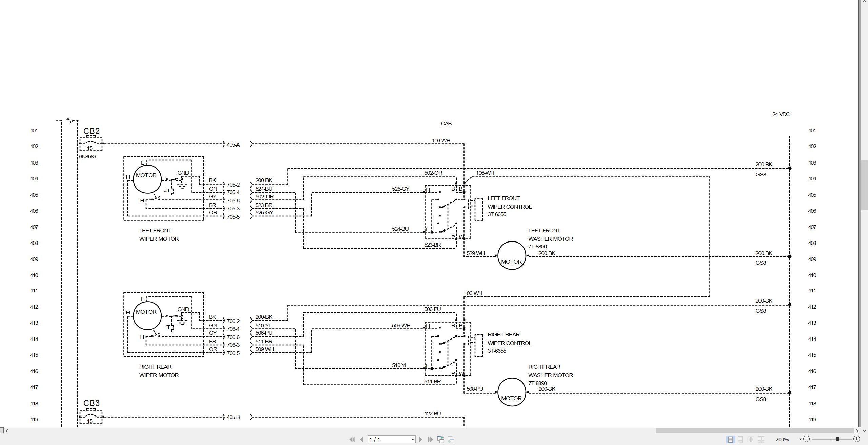Go to the first page
Image resolution: width=868 pixels, height=445 pixels.
tap(352, 439)
